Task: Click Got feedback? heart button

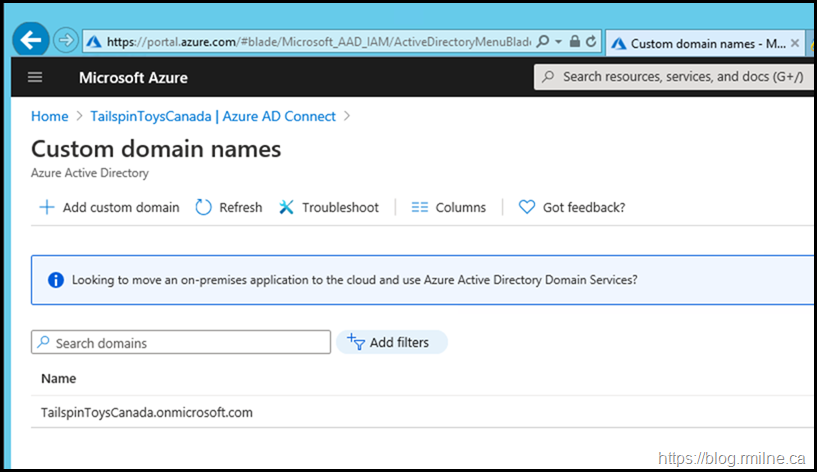Action: tap(572, 207)
